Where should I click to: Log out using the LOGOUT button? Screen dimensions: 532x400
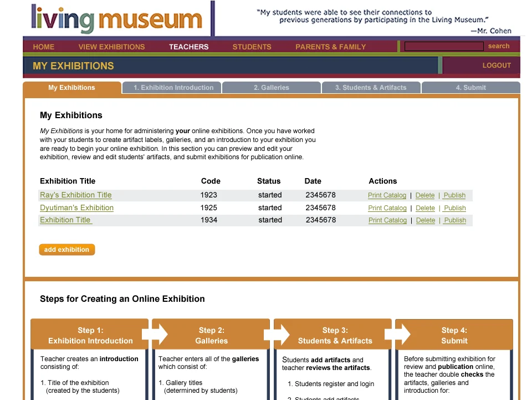[x=497, y=65]
